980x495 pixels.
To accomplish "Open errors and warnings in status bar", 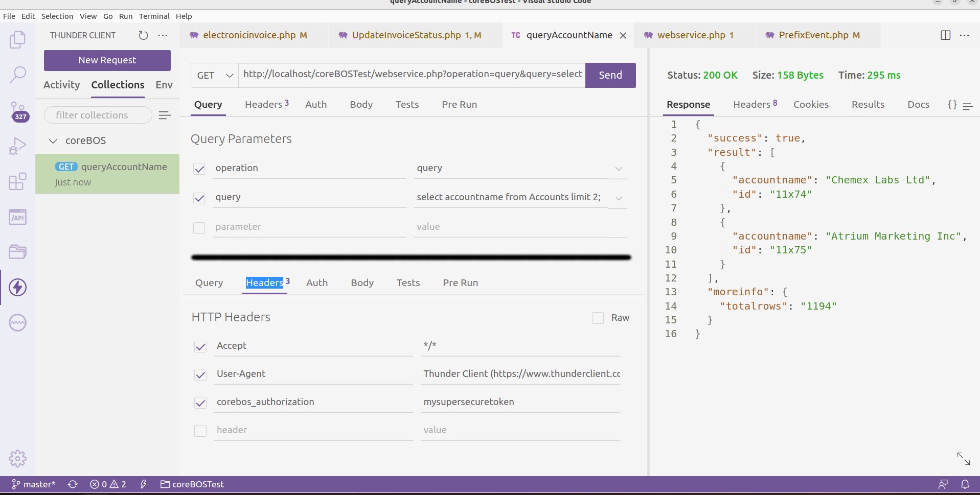I will [x=108, y=484].
